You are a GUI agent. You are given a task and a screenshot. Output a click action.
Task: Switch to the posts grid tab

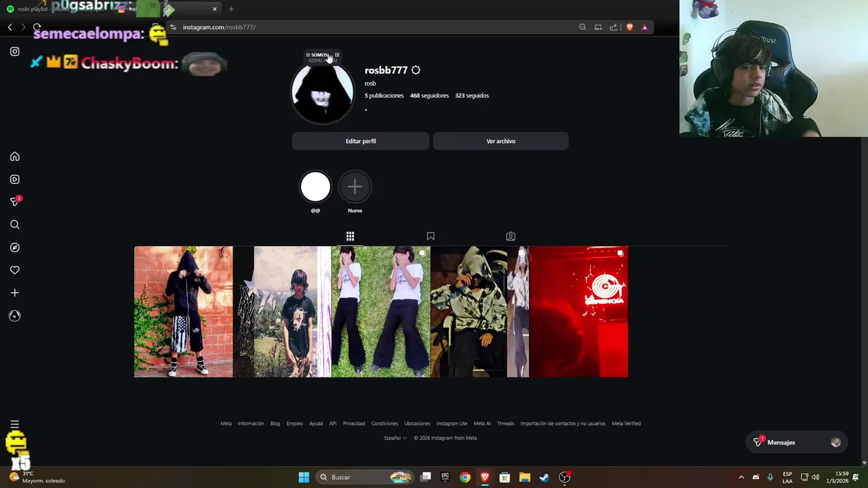point(350,237)
